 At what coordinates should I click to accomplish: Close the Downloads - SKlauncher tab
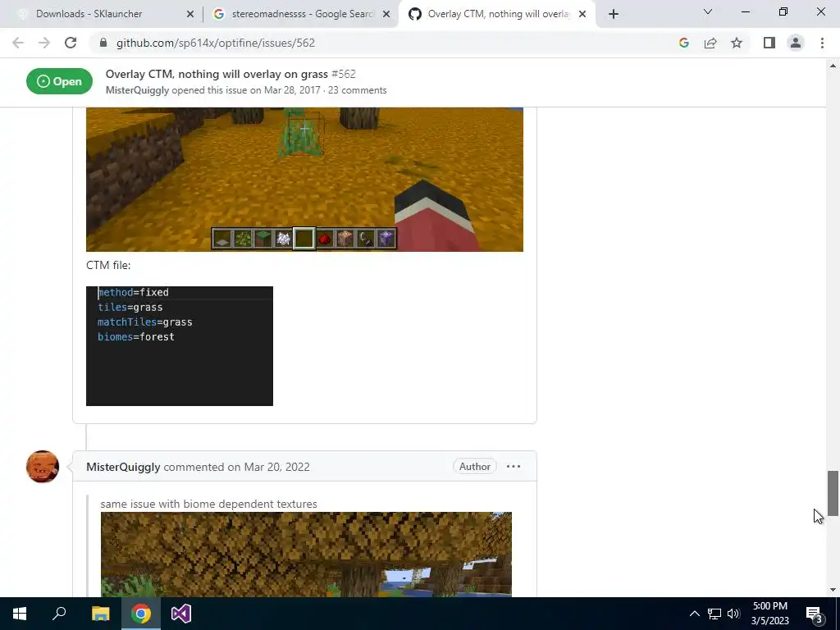190,14
